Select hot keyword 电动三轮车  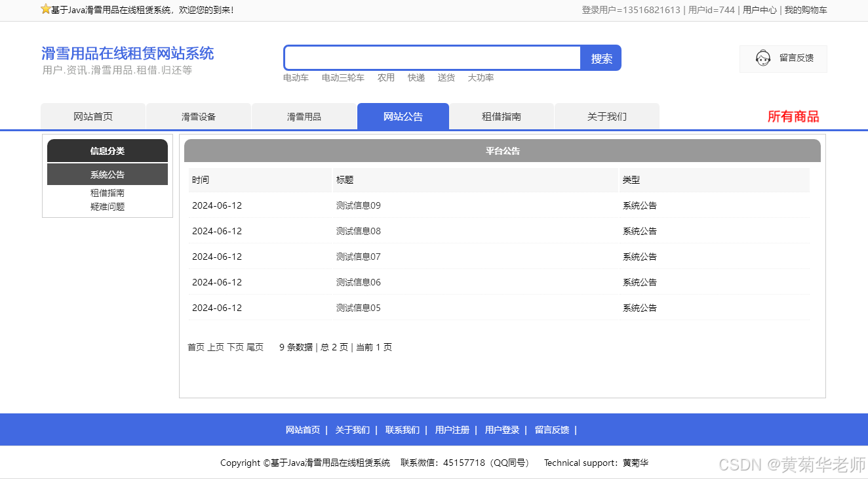coord(343,77)
